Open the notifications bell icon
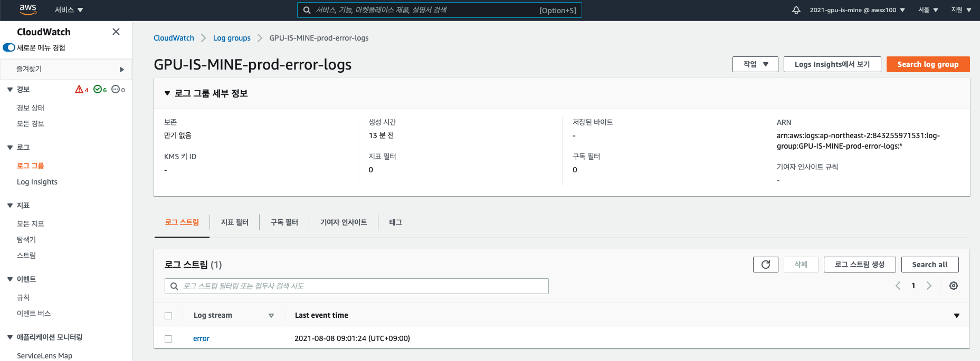This screenshot has height=361, width=980. pyautogui.click(x=796, y=10)
